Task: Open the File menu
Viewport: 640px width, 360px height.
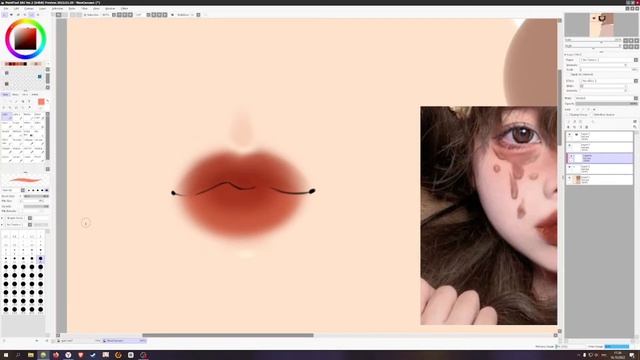Action: point(6,8)
